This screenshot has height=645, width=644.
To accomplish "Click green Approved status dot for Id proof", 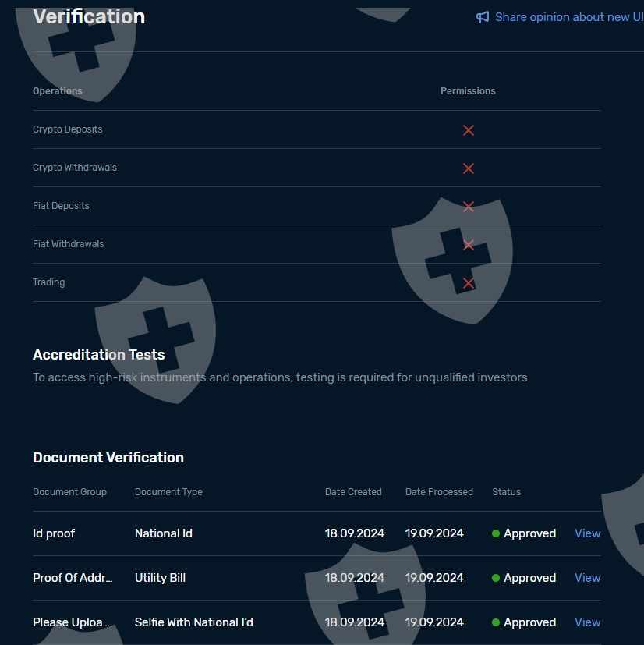I will tap(496, 534).
